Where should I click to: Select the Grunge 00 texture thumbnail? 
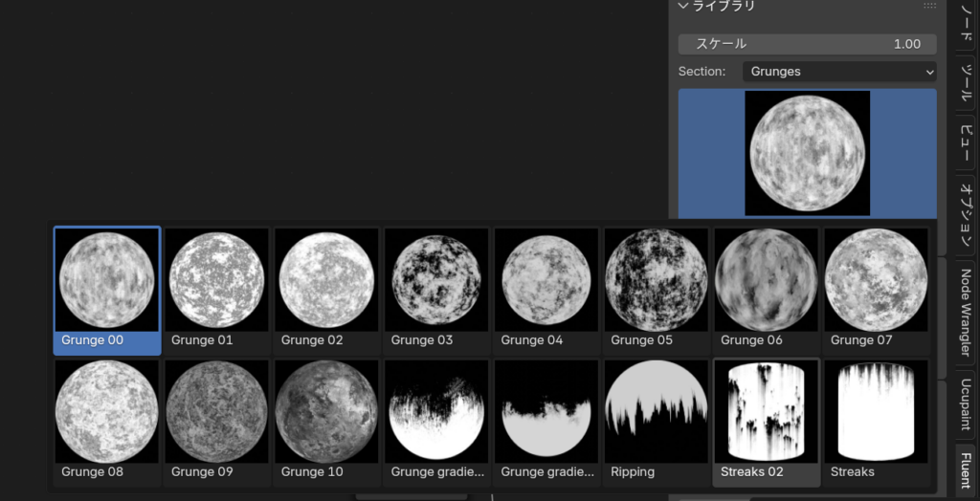pos(106,280)
